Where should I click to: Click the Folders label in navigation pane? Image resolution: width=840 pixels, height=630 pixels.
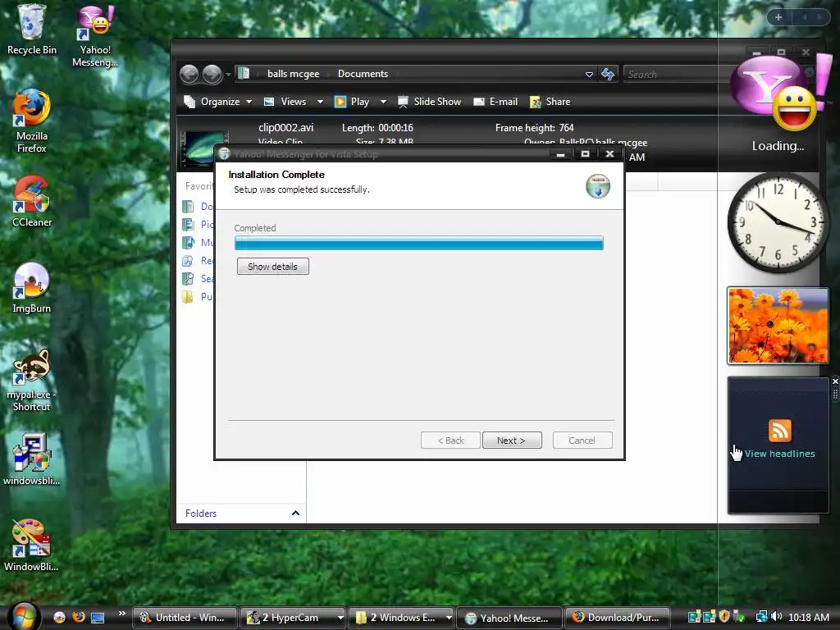201,514
